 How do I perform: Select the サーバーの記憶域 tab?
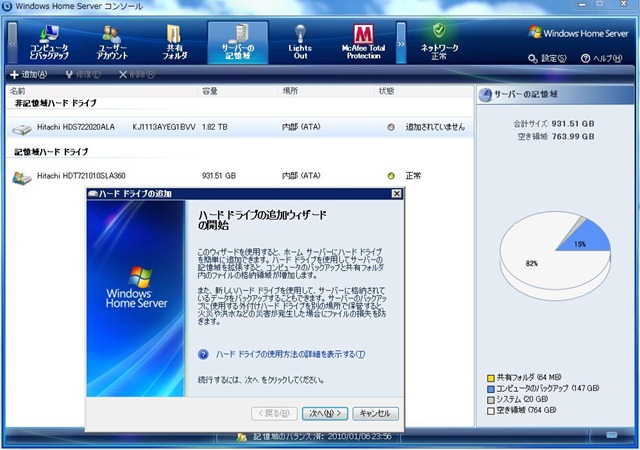(238, 42)
